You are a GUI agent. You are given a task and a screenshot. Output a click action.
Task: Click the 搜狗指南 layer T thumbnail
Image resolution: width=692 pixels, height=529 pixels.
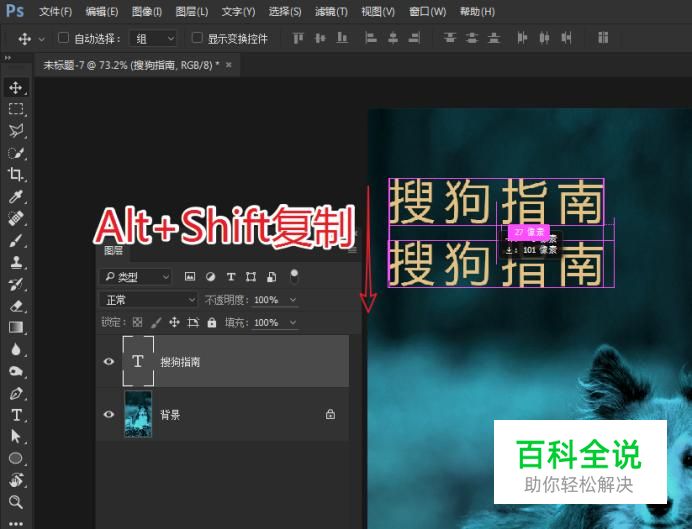[138, 361]
